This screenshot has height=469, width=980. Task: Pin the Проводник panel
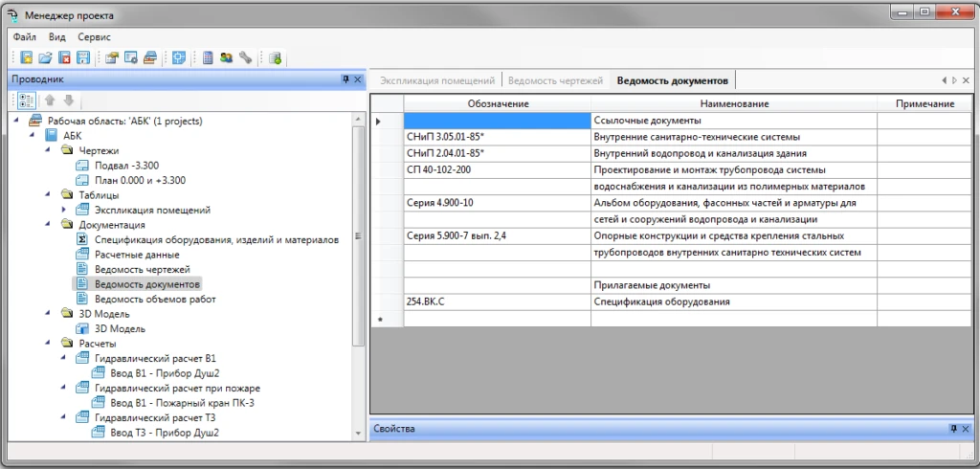345,79
